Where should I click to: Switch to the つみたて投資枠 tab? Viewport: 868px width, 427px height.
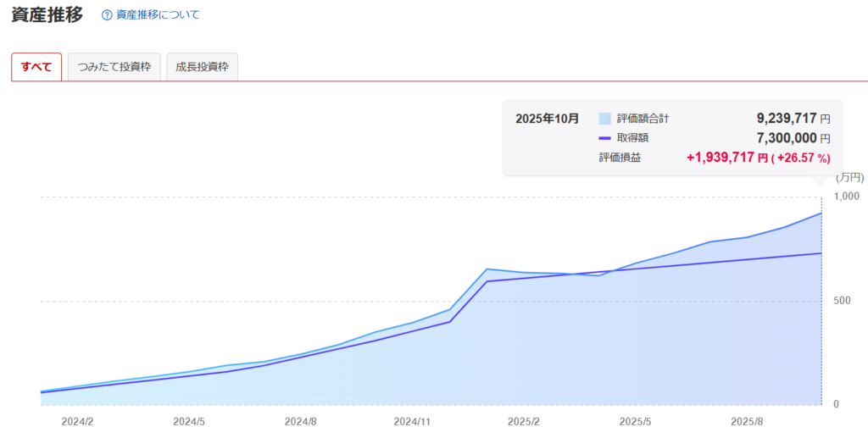tap(114, 67)
